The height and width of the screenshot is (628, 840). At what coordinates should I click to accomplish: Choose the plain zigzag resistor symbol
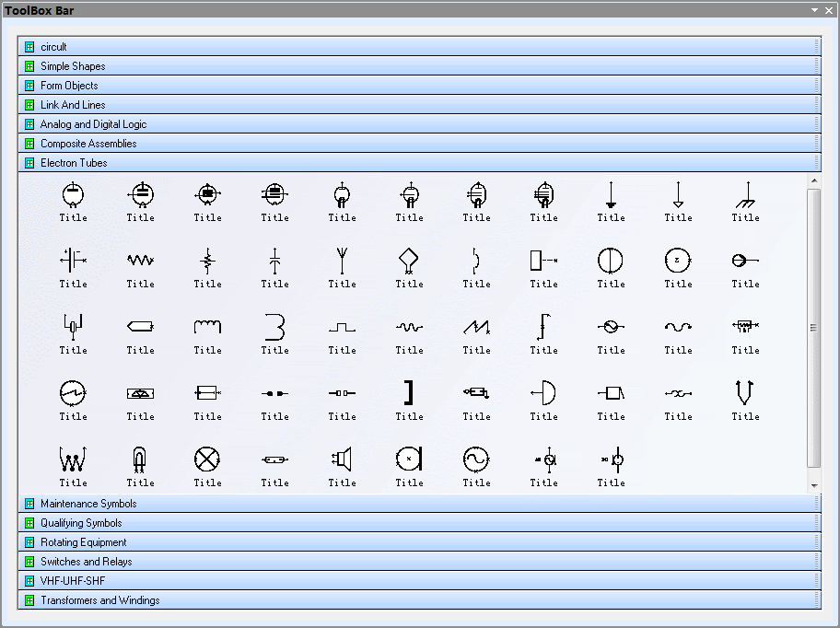point(140,261)
